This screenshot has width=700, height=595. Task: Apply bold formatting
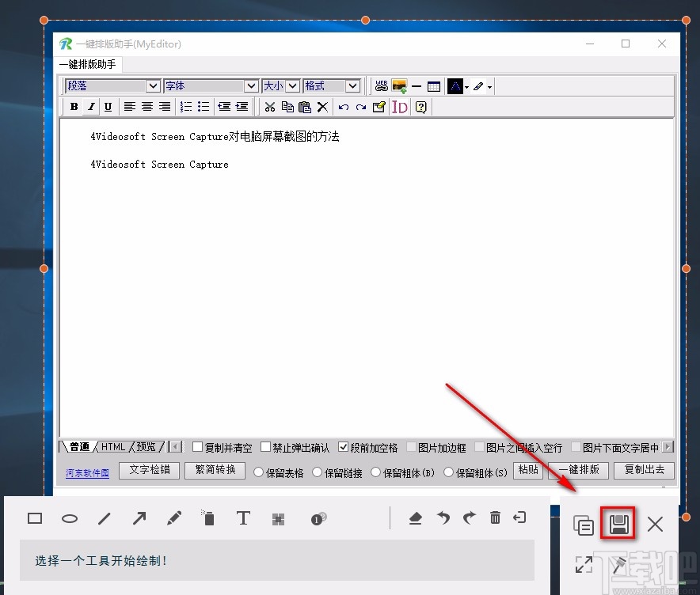pos(74,107)
